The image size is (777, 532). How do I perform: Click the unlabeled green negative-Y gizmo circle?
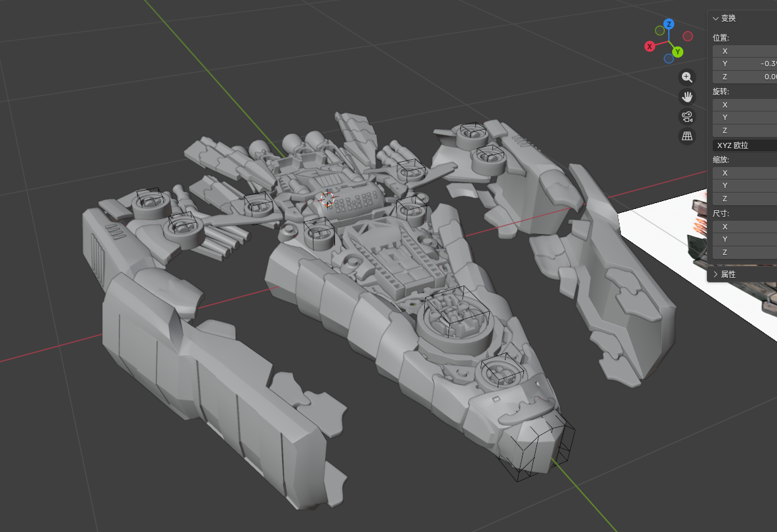tap(660, 31)
